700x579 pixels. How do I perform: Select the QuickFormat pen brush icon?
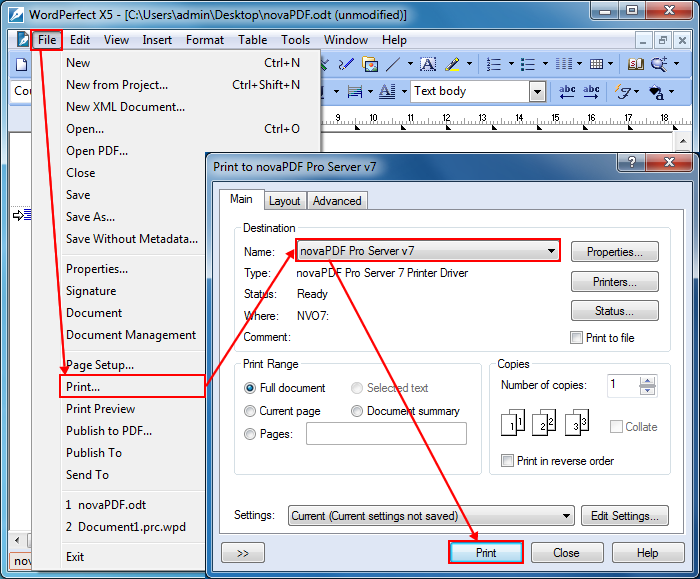pyautogui.click(x=346, y=65)
